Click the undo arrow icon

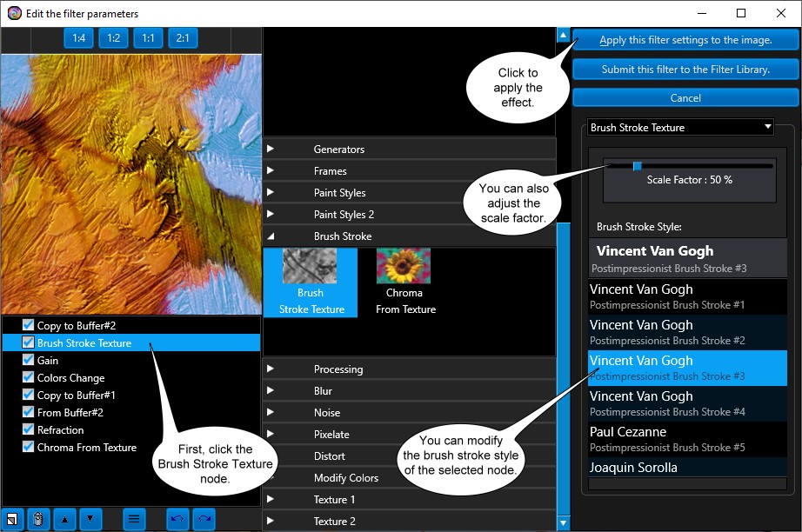coord(177,519)
